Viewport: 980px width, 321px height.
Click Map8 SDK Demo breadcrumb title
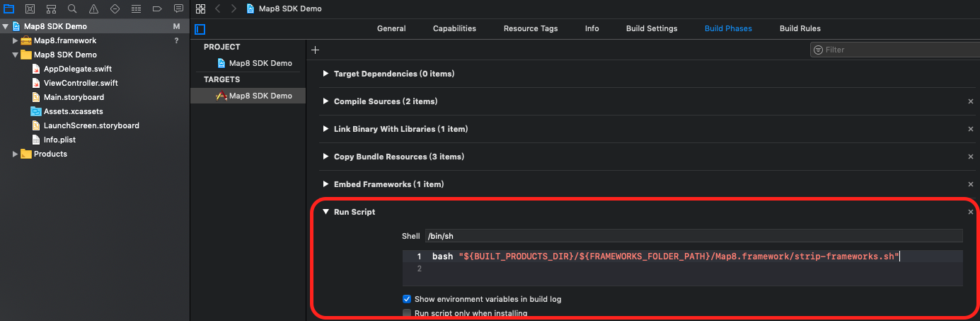coord(290,9)
